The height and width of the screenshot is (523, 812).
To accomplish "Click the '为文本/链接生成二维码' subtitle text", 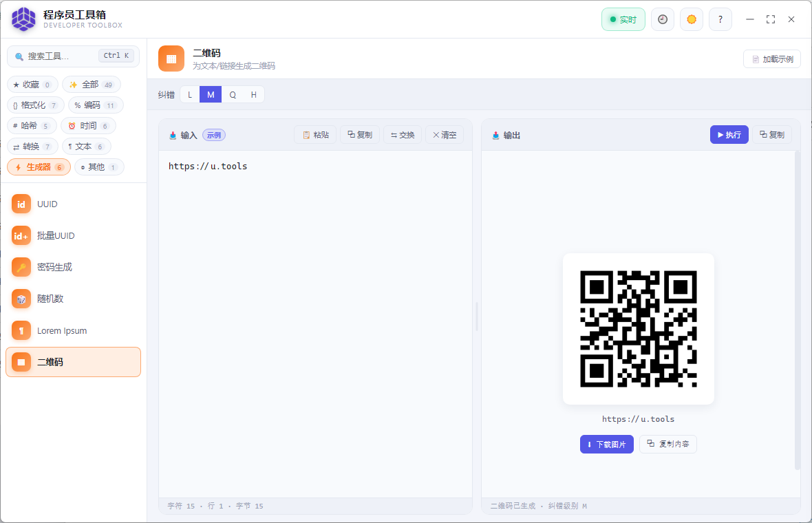I will coord(234,66).
